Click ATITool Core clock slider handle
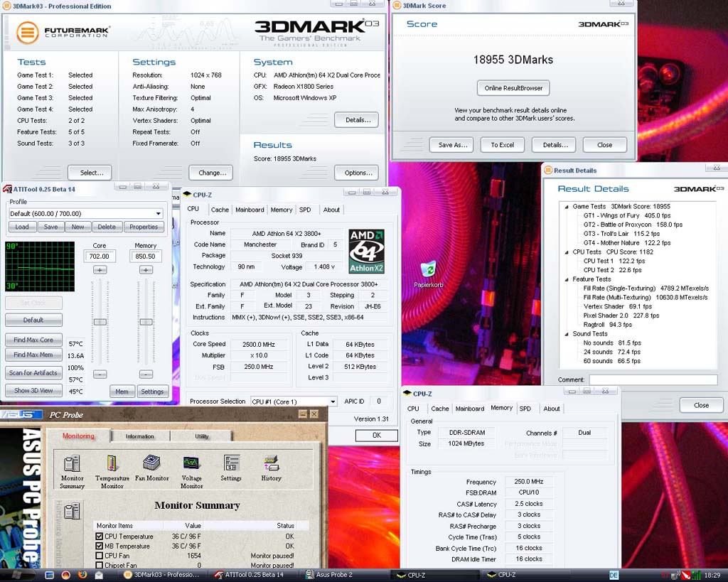 click(x=100, y=322)
